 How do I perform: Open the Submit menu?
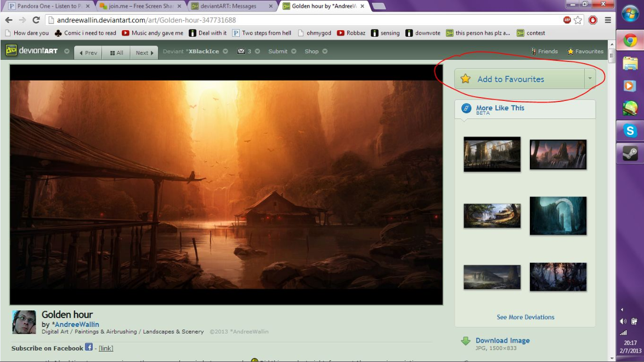pyautogui.click(x=278, y=52)
